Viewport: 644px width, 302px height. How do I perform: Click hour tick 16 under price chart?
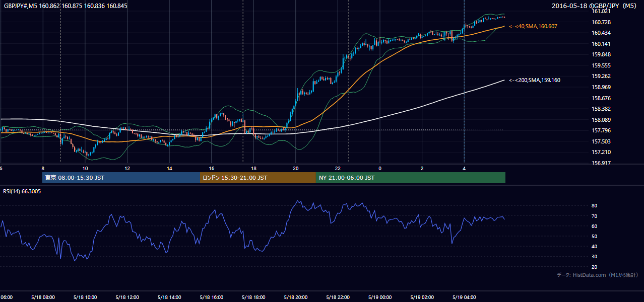tap(212, 169)
